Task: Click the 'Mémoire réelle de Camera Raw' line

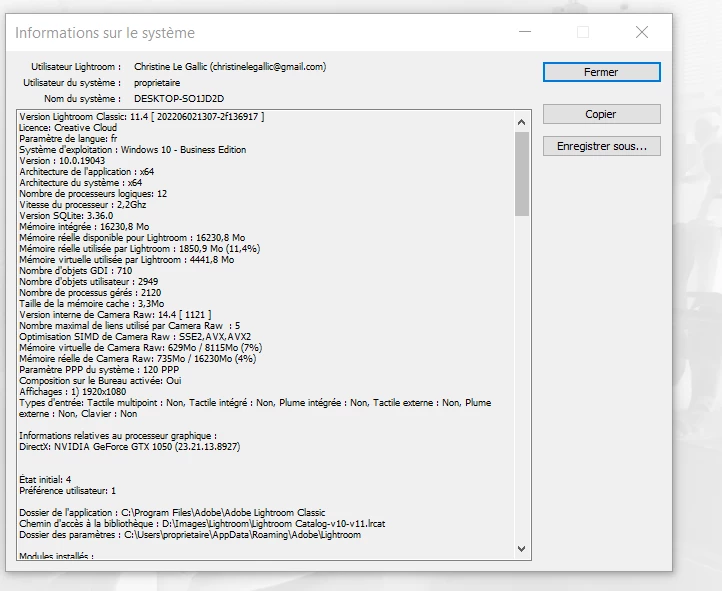Action: point(138,359)
